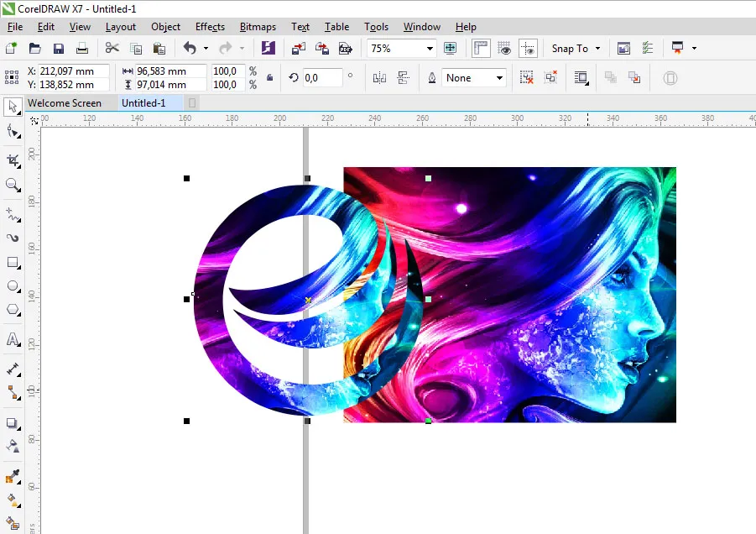Image resolution: width=756 pixels, height=534 pixels.
Task: Toggle the lock ratio padlock
Action: click(x=269, y=78)
